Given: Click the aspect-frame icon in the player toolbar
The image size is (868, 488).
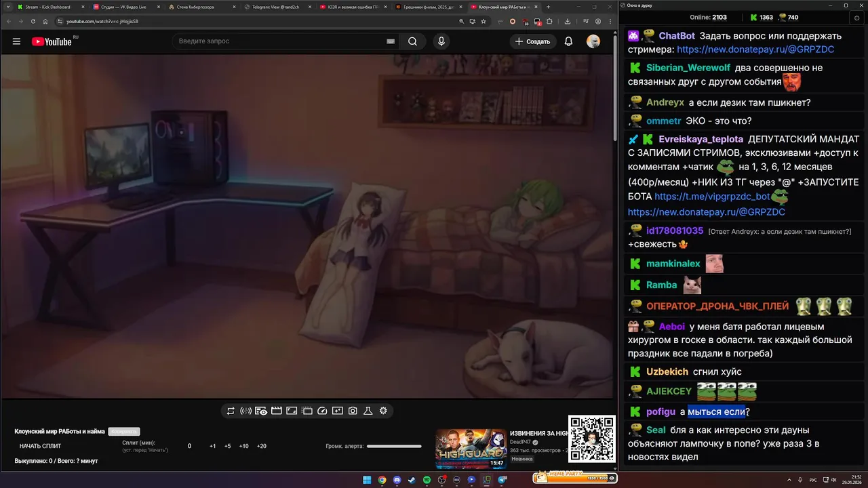Looking at the screenshot, I should (292, 411).
